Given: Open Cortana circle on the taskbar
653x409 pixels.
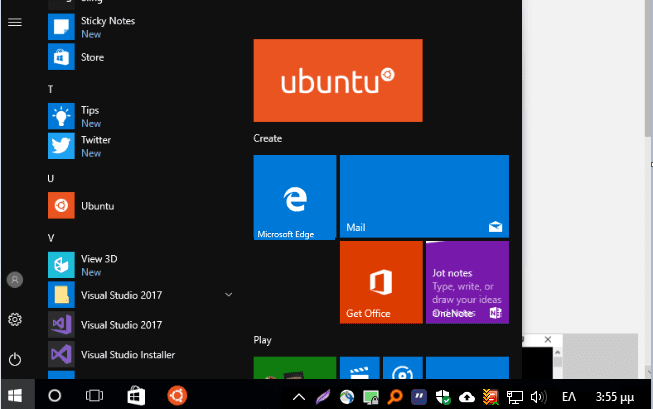Looking at the screenshot, I should [55, 395].
